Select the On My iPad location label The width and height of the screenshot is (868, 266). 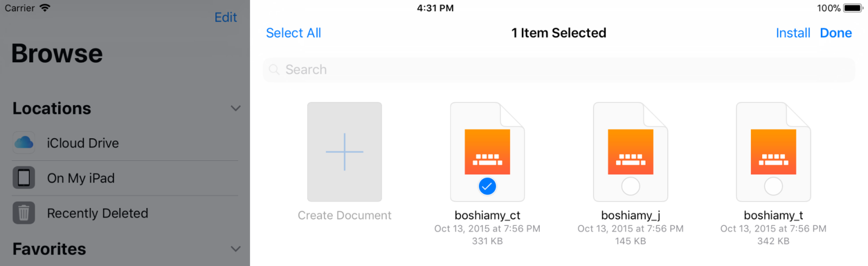coord(81,178)
